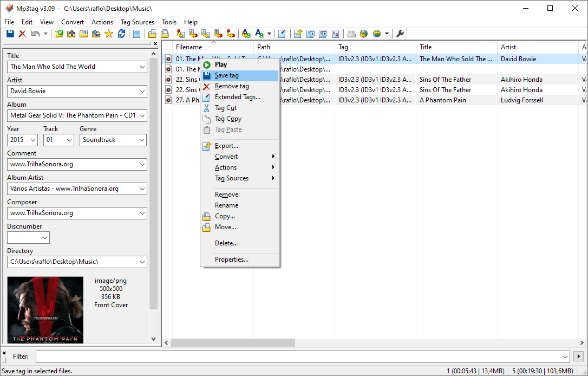Click the Phantom Pain cover art thumbnail

point(45,309)
